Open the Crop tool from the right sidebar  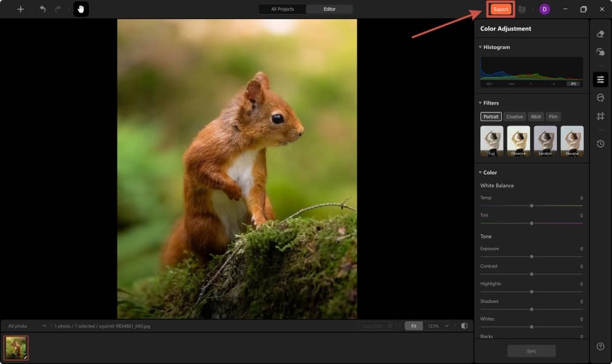click(x=600, y=117)
